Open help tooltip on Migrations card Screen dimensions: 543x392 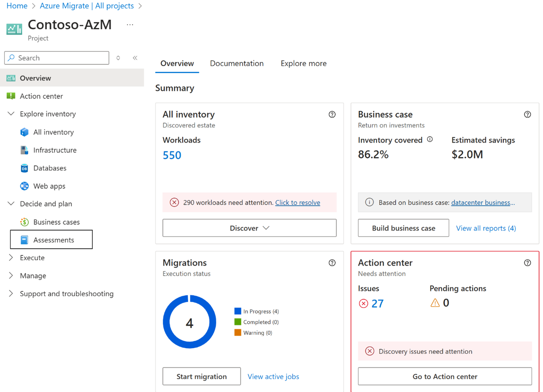332,263
